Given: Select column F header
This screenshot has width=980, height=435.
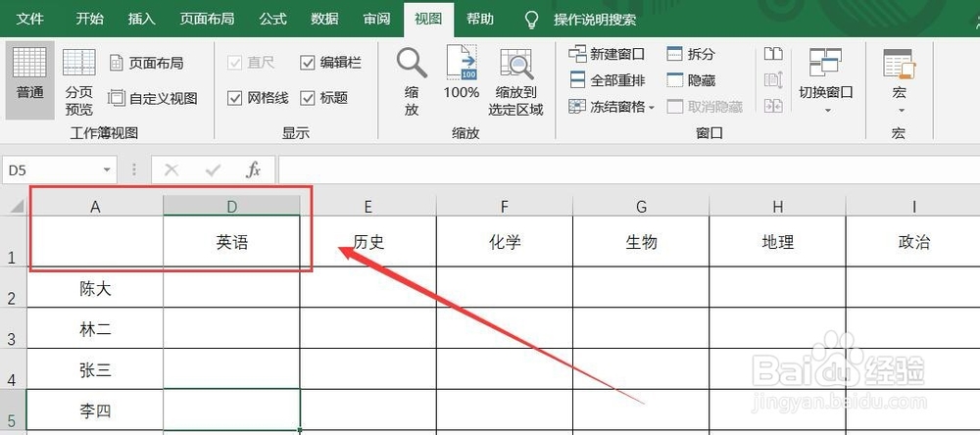Looking at the screenshot, I should pyautogui.click(x=505, y=207).
